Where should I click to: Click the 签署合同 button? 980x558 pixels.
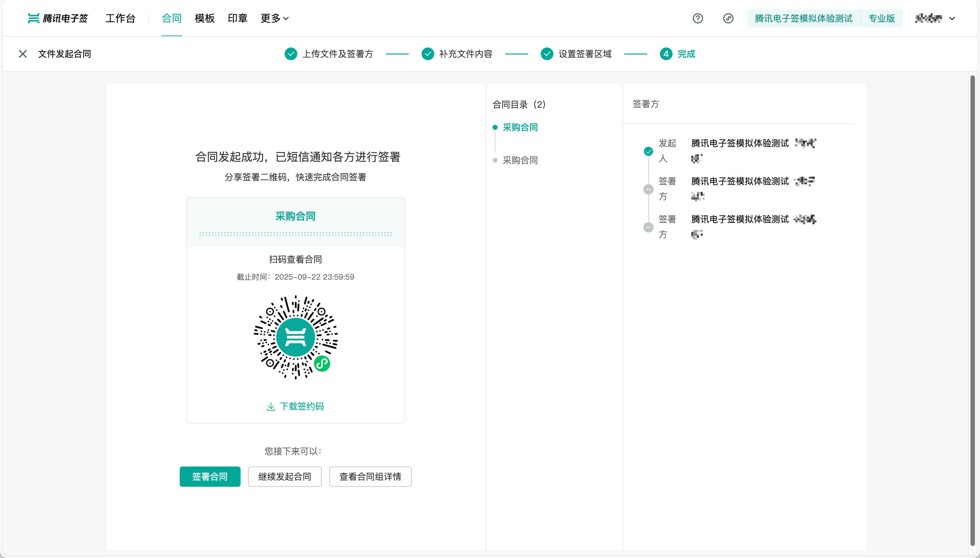tap(210, 476)
